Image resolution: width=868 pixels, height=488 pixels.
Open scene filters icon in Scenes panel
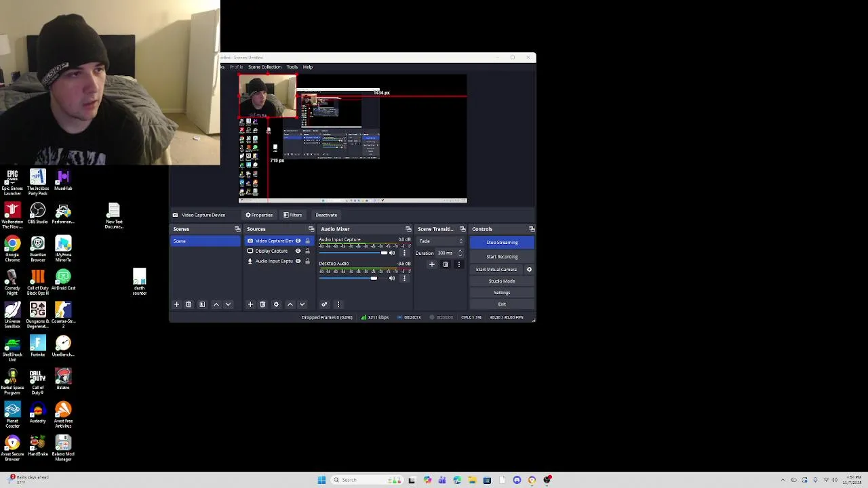(201, 304)
